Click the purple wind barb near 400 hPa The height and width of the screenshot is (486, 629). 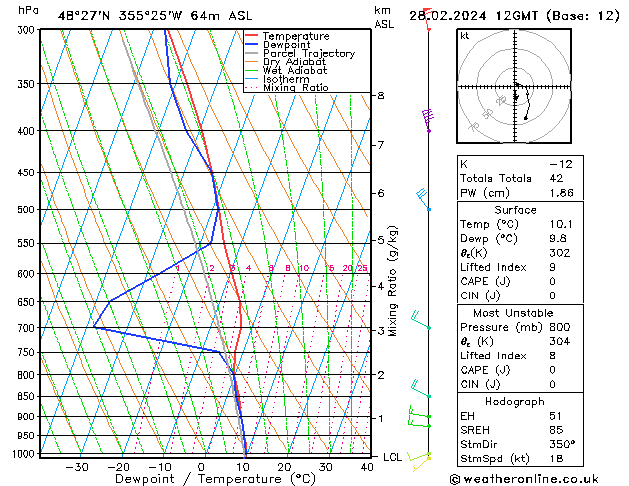pos(428,120)
